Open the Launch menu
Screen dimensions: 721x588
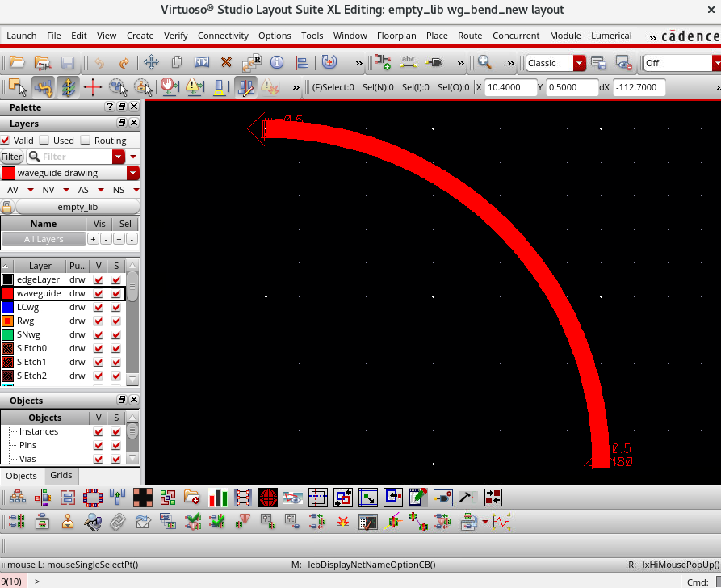point(22,36)
